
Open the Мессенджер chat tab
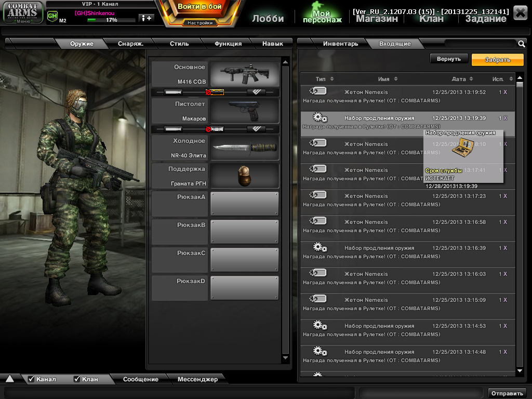pyautogui.click(x=197, y=379)
